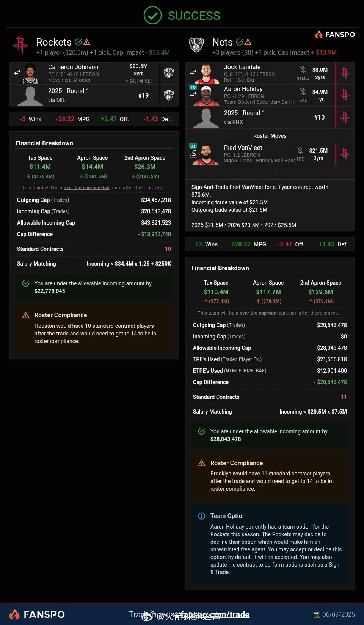Viewport: 364px width, 625px height.
Task: Click the Rockets team logo in header
Action: tap(20, 45)
